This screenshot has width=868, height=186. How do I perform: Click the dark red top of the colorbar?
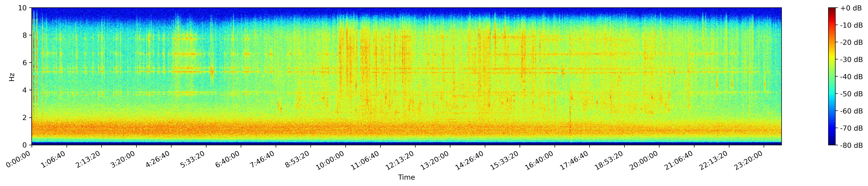point(832,10)
